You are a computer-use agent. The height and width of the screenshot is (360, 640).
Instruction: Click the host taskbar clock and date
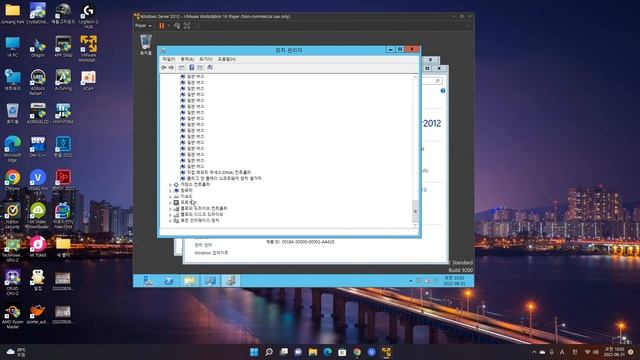tap(614, 352)
